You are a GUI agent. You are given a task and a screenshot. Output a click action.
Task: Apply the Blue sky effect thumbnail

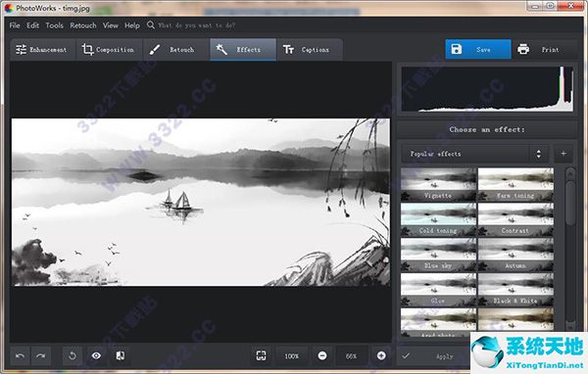(x=438, y=255)
